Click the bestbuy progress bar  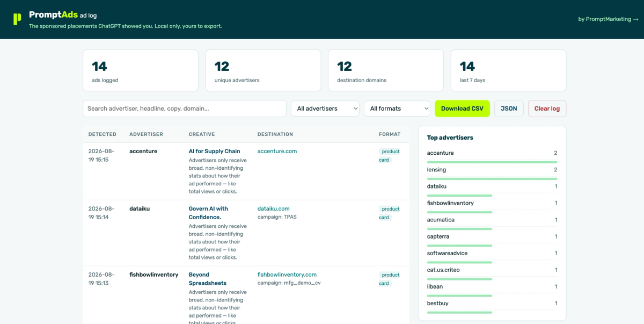[x=460, y=312]
